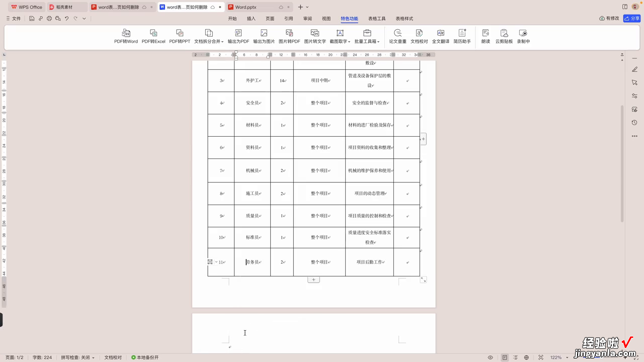Open the 拼写检查 dropdown in status bar
The height and width of the screenshot is (362, 644).
pyautogui.click(x=77, y=357)
